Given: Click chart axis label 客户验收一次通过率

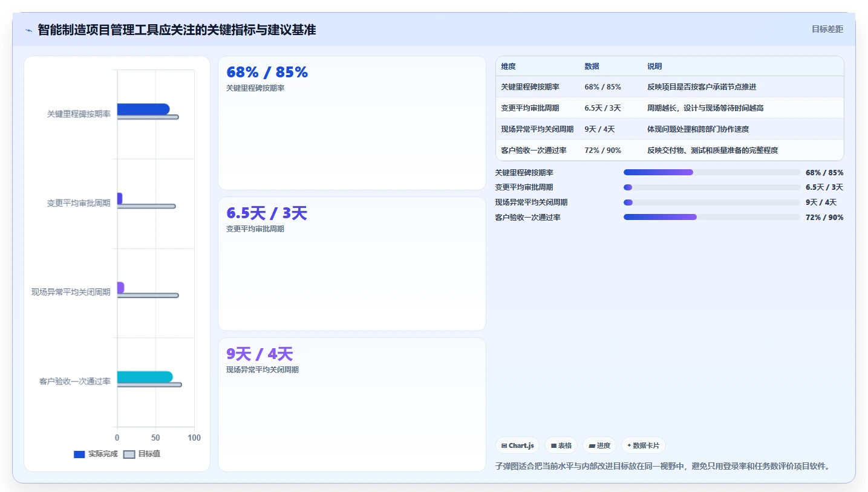Looking at the screenshot, I should [75, 381].
